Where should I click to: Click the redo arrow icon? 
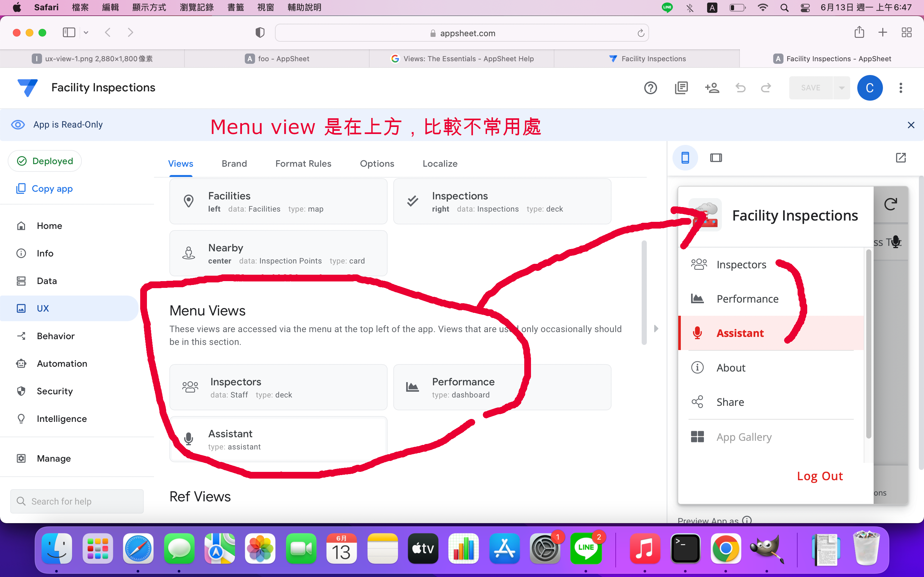[x=766, y=88]
